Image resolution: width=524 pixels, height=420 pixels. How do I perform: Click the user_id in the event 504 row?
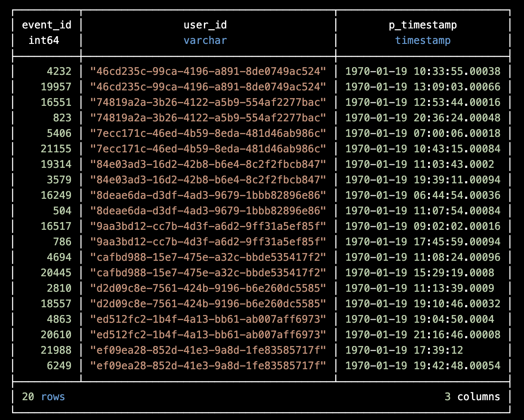coord(208,211)
